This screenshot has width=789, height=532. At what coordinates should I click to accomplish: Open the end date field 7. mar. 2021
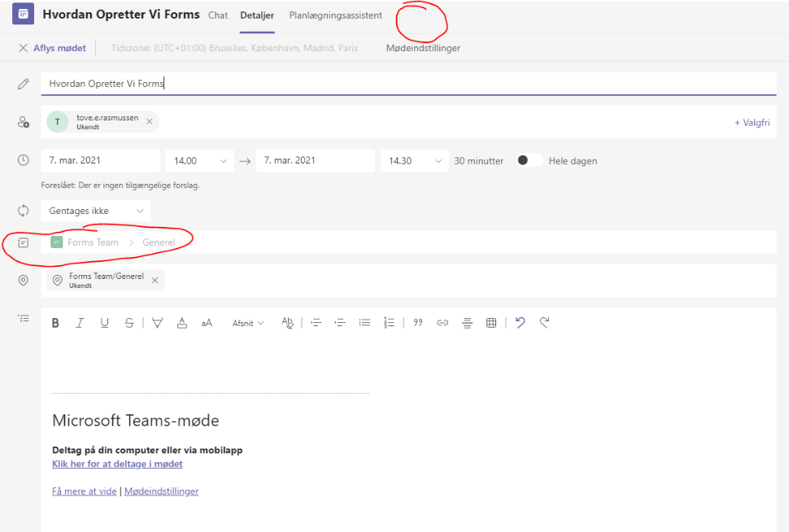tap(316, 160)
